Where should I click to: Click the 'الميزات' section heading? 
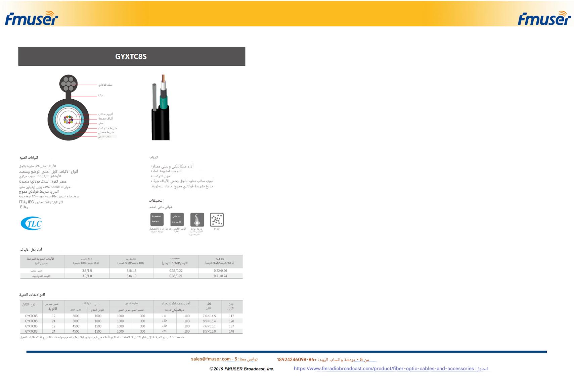pyautogui.click(x=154, y=157)
